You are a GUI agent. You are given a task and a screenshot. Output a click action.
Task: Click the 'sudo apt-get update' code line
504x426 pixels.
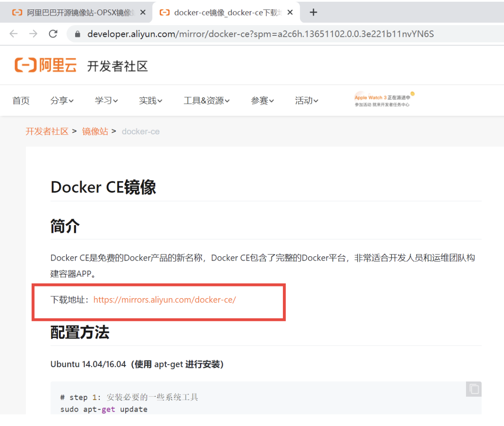coord(104,409)
